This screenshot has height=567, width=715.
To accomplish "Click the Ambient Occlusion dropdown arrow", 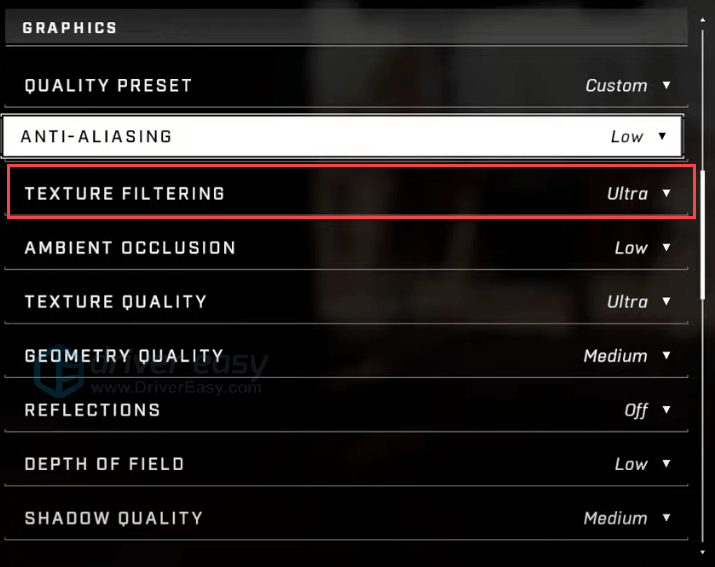I will point(666,247).
